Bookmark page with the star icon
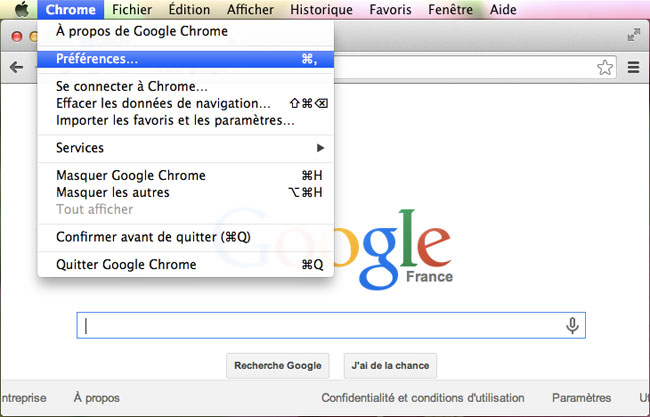Viewport: 650px width, 417px height. point(605,67)
